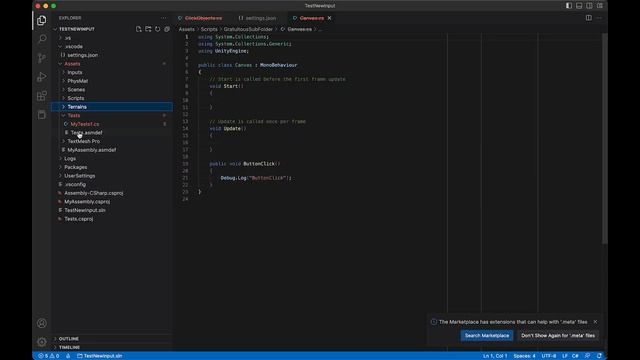The image size is (640, 360).
Task: Open the Manage gear icon
Action: tap(42, 342)
